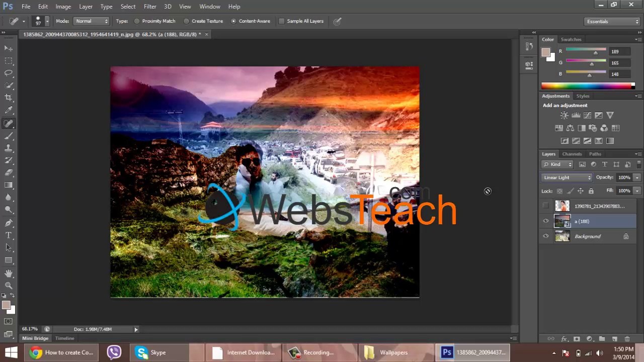Select the Crop tool
Image resolution: width=644 pixels, height=362 pixels.
[9, 98]
